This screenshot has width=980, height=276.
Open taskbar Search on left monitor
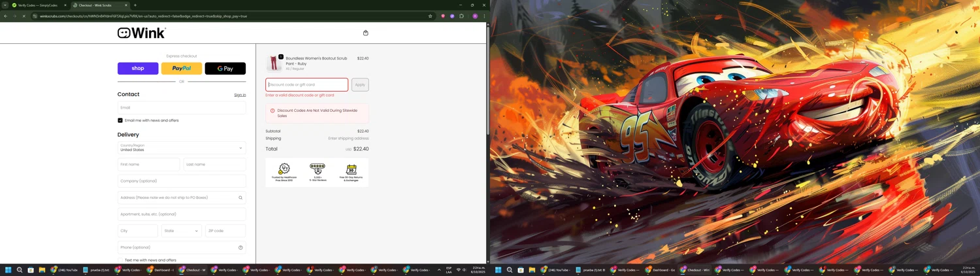coord(20,269)
